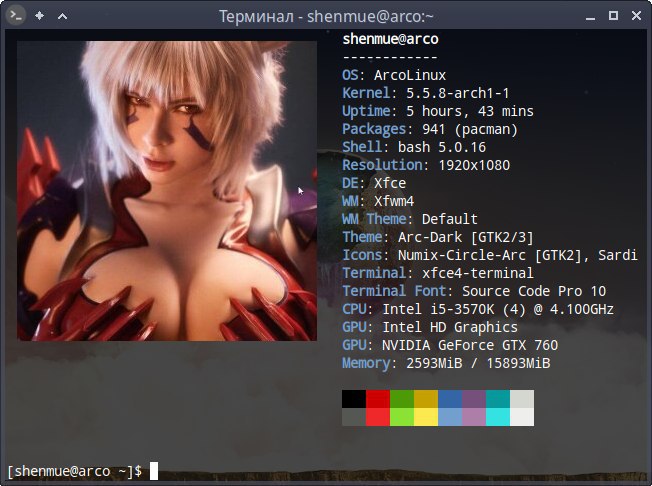
Task: Click the mustard yellow color block
Action: (x=426, y=399)
